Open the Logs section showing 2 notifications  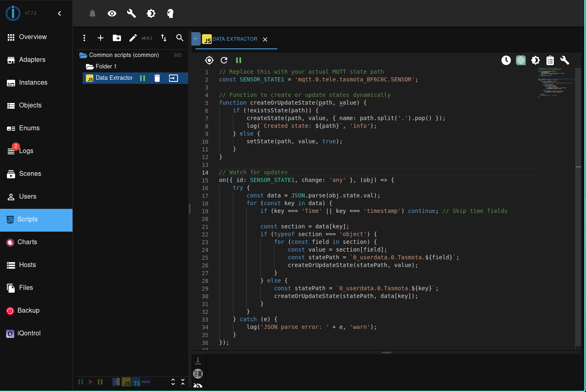[x=25, y=151]
